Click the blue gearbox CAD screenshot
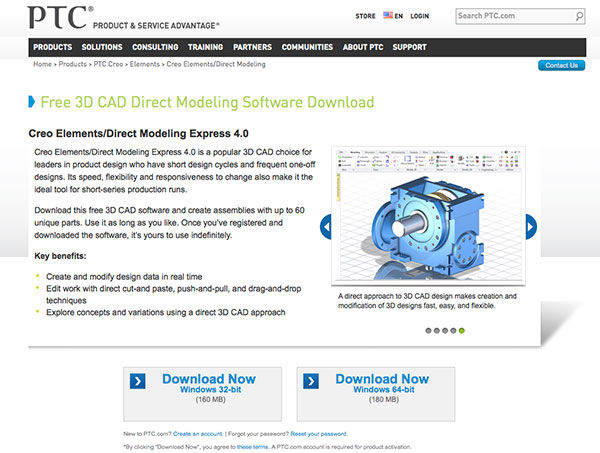The height and width of the screenshot is (453, 600). tap(428, 215)
